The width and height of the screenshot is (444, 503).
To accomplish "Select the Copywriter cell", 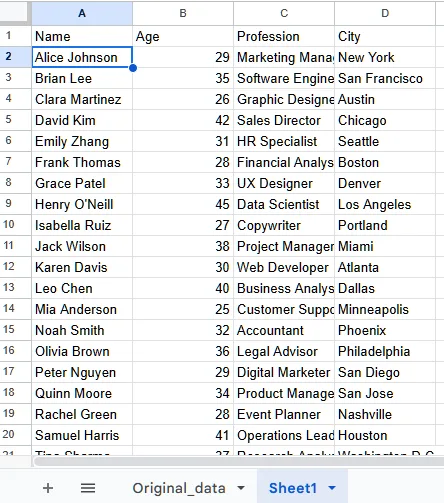I will (284, 225).
